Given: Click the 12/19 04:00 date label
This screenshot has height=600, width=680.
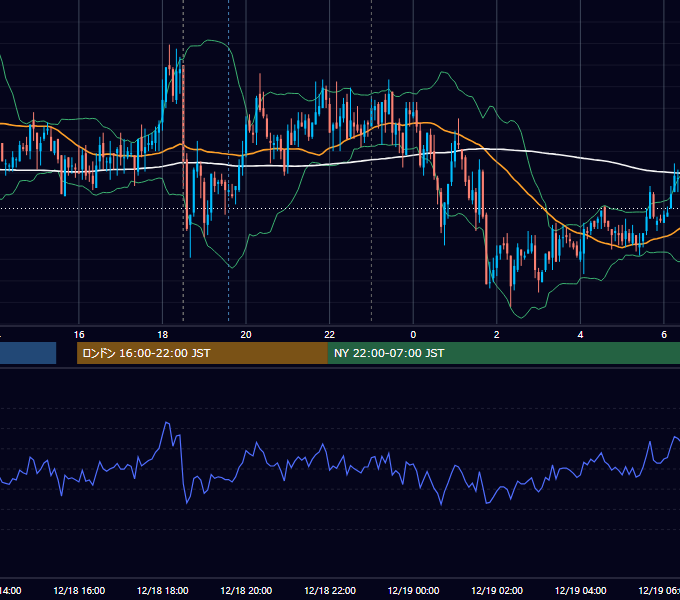Looking at the screenshot, I should point(580,591).
